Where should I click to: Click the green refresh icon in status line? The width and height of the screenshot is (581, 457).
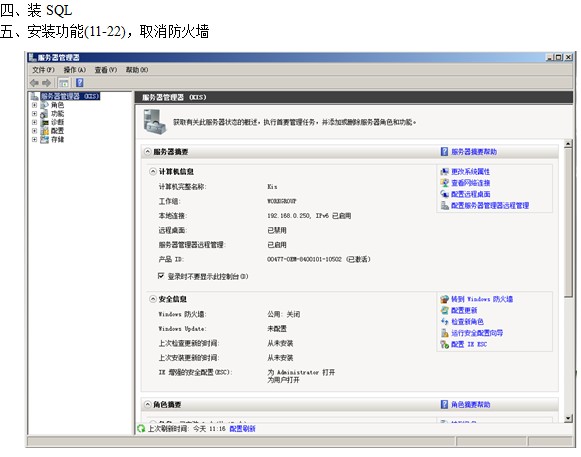(141, 428)
